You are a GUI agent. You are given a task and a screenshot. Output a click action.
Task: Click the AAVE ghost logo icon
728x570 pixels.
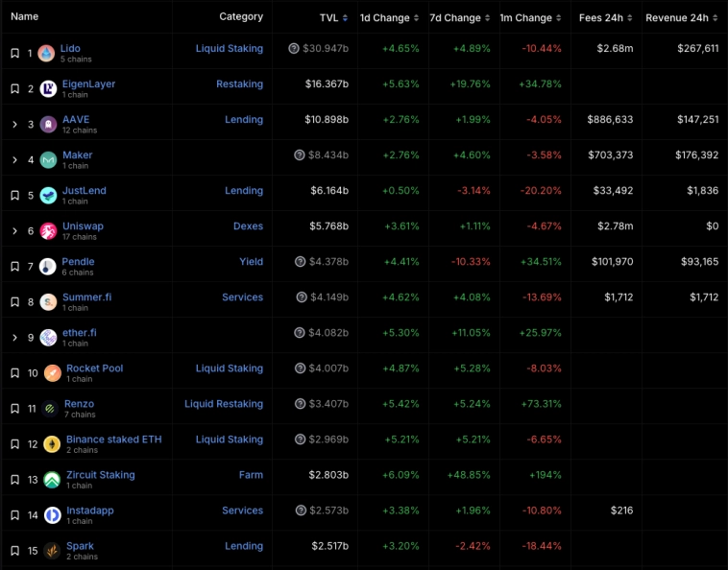click(x=48, y=125)
